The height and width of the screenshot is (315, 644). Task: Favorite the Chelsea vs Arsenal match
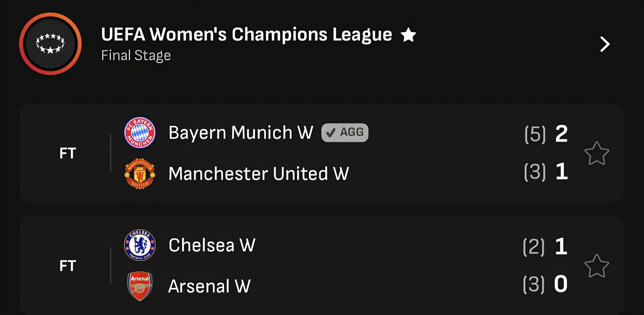coord(596,266)
